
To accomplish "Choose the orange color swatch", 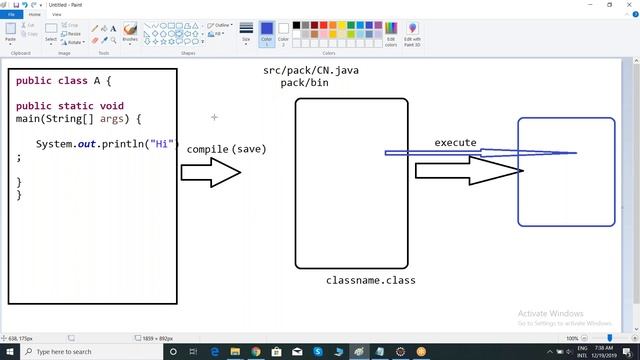I will click(x=333, y=25).
